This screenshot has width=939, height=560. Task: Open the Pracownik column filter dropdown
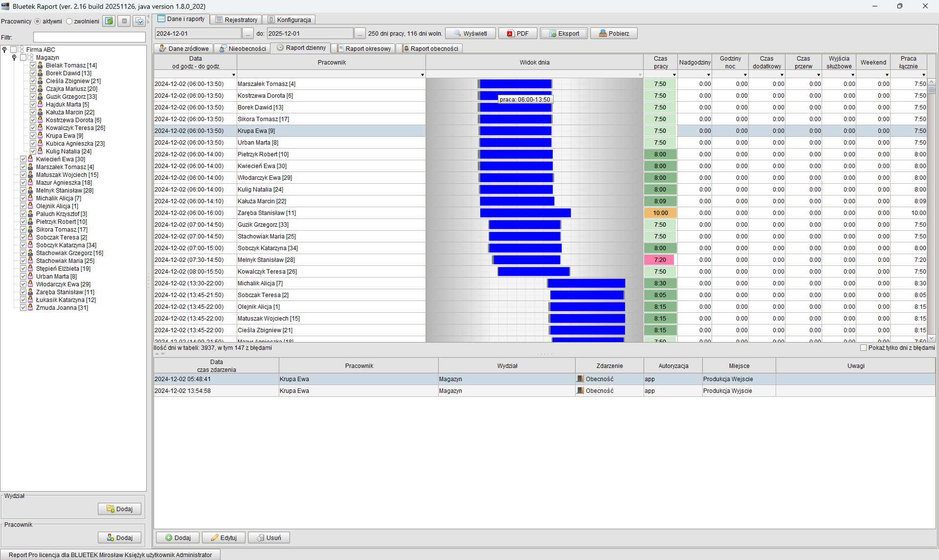tap(422, 75)
